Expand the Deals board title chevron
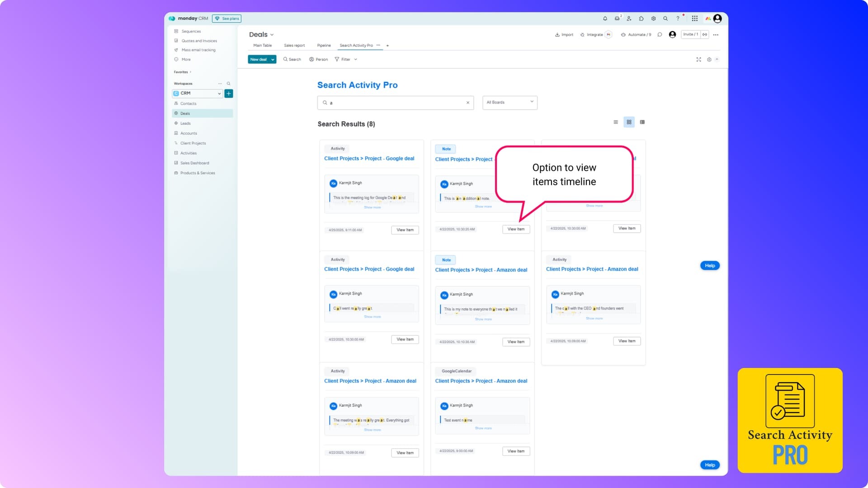 point(272,35)
